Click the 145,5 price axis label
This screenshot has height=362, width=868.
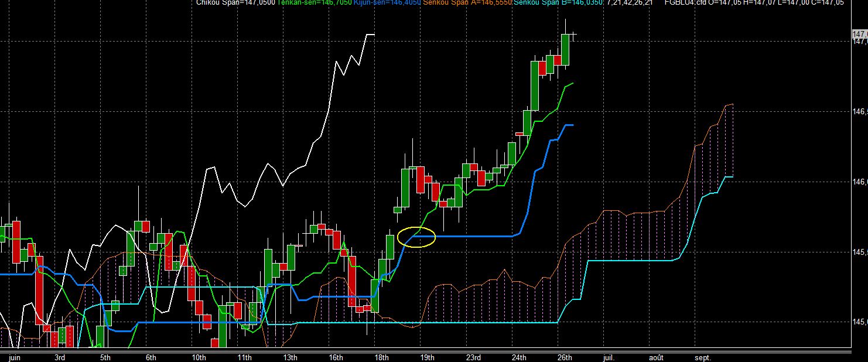click(x=860, y=252)
